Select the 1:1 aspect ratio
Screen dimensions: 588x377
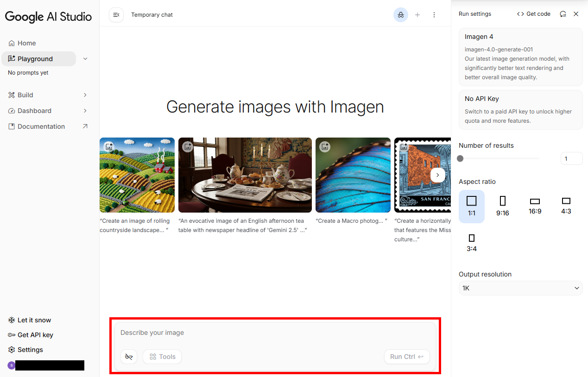point(472,206)
